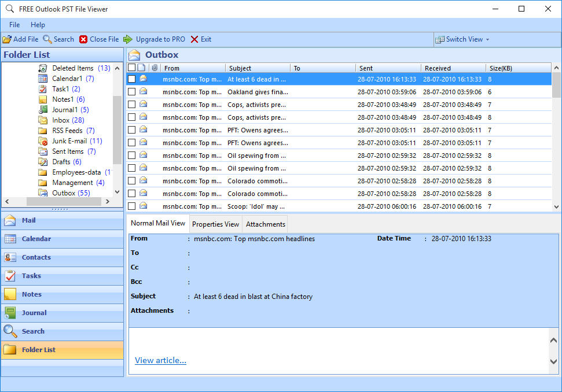Click the Exit icon on the toolbar
This screenshot has width=562, height=392.
tap(200, 39)
